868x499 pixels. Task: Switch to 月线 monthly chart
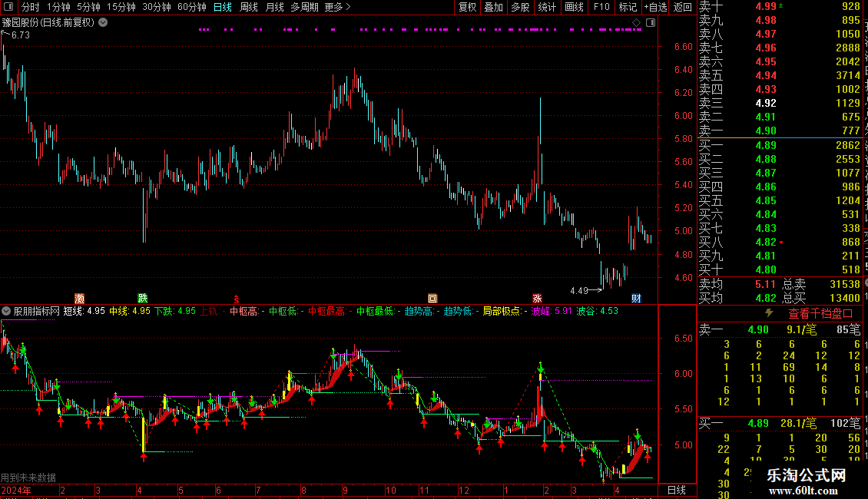pyautogui.click(x=274, y=7)
